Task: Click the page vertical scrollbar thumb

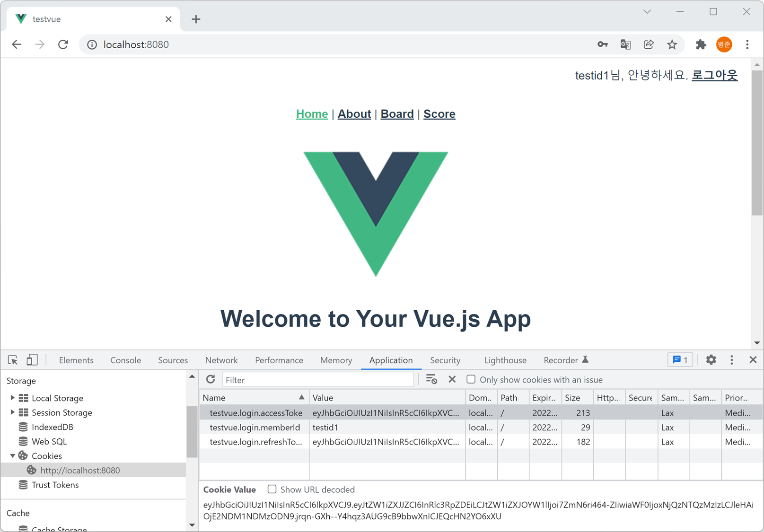Action: pos(757,142)
